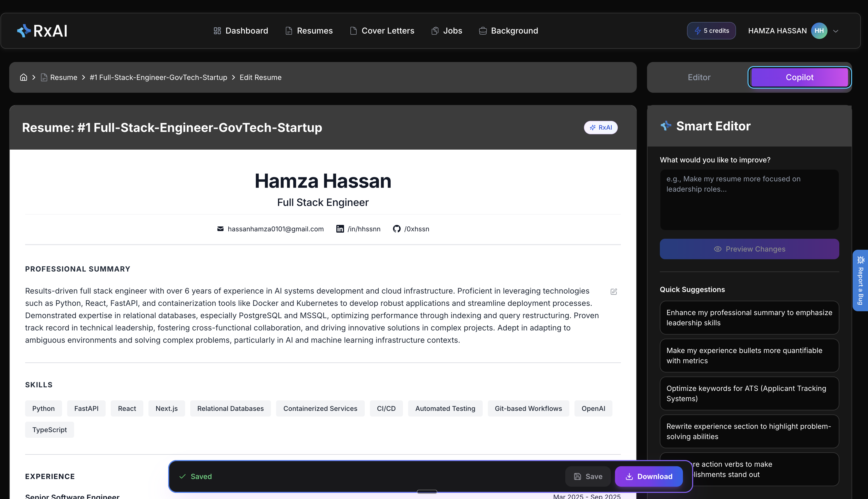Click the home icon in the breadcrumb

23,77
